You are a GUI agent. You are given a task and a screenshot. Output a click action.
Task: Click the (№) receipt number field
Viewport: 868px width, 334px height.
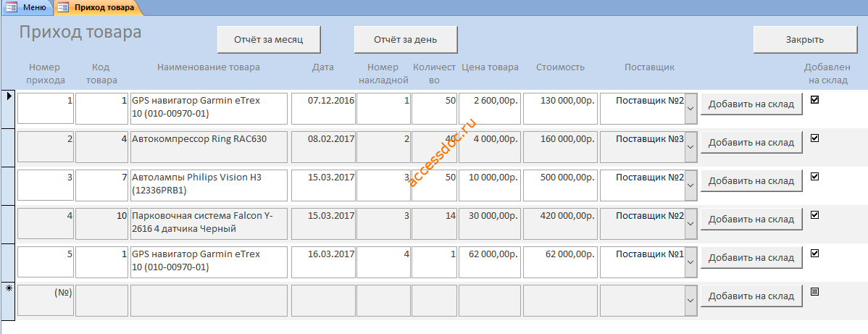[x=46, y=301]
